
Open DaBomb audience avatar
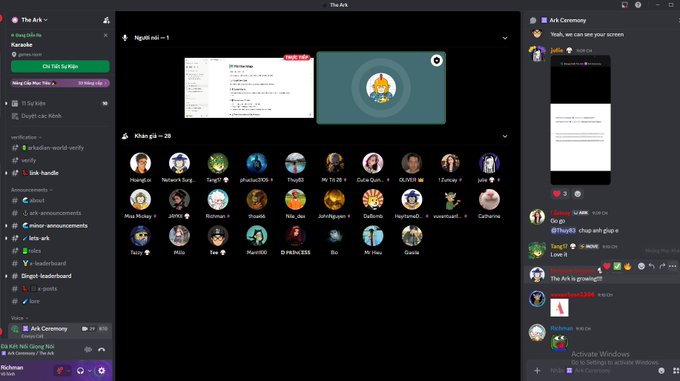pyautogui.click(x=373, y=199)
